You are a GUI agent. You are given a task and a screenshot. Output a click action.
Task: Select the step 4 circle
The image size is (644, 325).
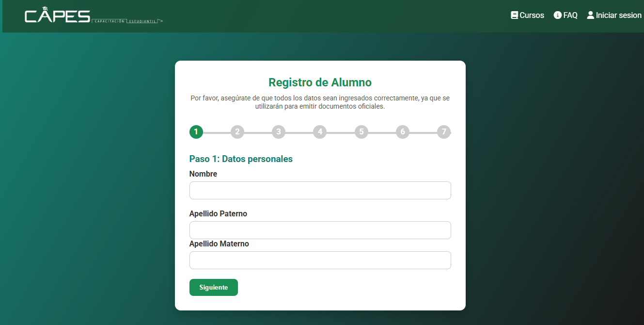(320, 131)
